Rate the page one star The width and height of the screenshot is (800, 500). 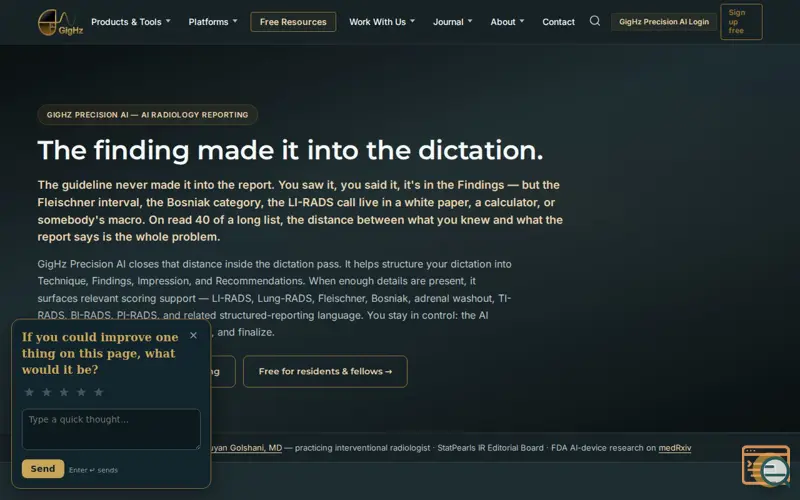click(x=30, y=392)
